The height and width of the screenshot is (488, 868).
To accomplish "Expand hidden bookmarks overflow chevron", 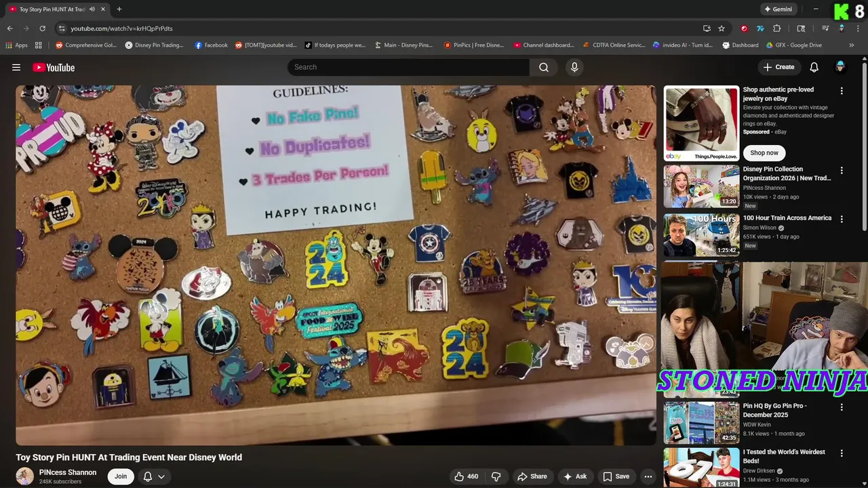I will (852, 45).
